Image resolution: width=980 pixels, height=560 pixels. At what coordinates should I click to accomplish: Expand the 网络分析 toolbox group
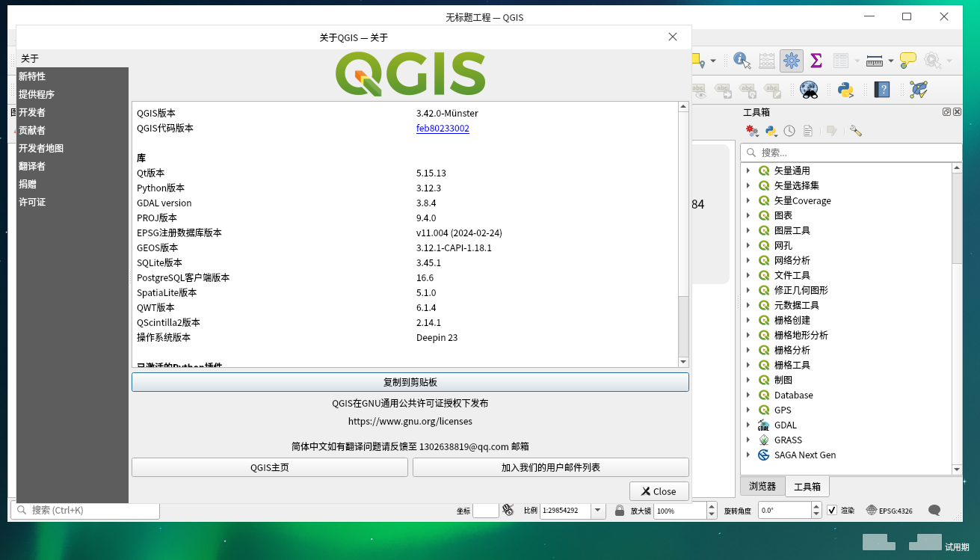[748, 260]
